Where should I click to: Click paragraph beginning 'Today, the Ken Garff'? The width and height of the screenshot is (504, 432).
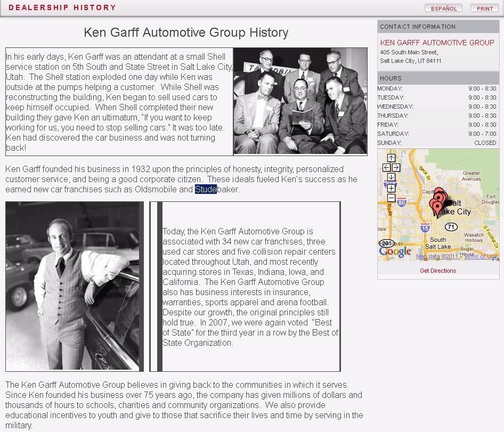click(250, 287)
